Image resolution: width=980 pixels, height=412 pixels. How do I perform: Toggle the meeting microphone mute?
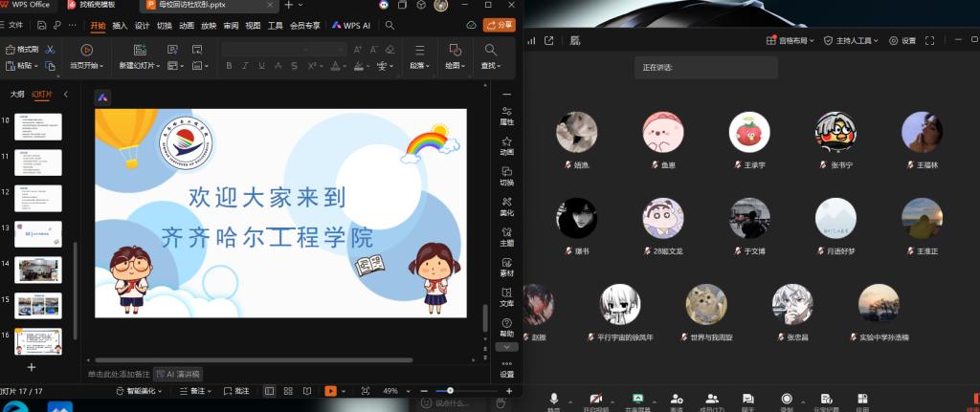553,399
